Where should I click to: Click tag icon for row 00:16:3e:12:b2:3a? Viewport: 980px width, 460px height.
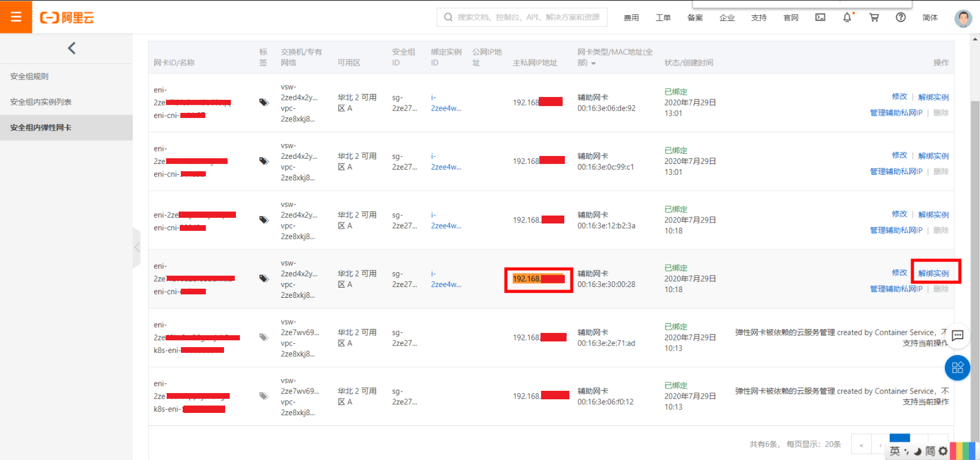point(264,220)
